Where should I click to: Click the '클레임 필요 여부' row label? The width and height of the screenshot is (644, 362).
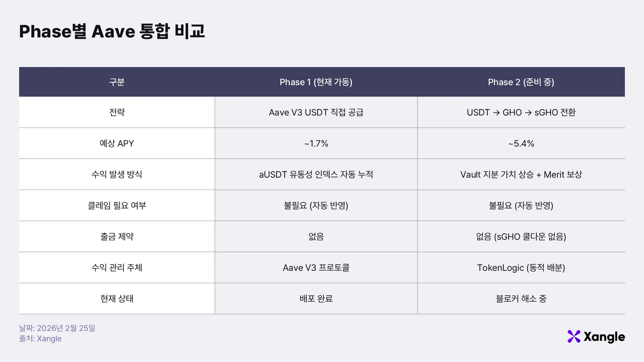[x=117, y=205]
